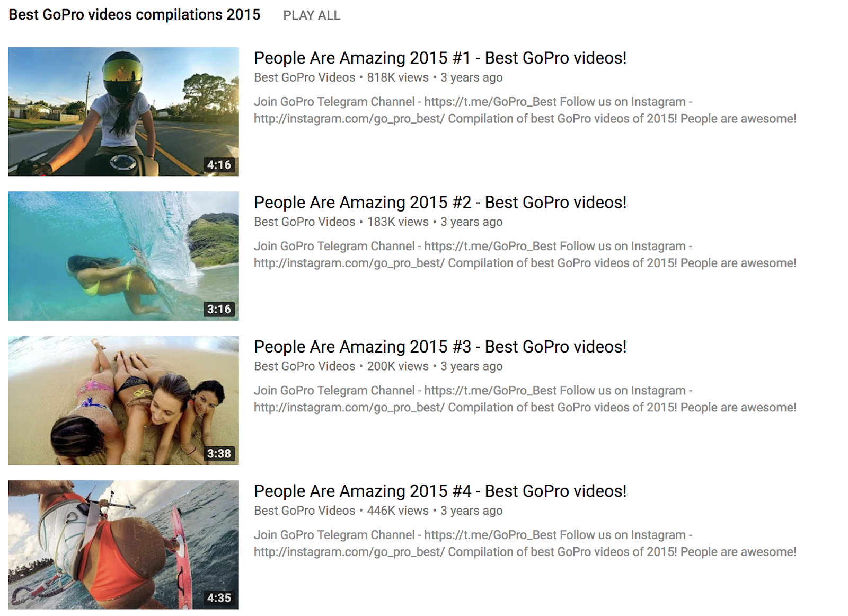This screenshot has width=848, height=616.
Task: Click the 3:38 duration badge
Action: 219,453
